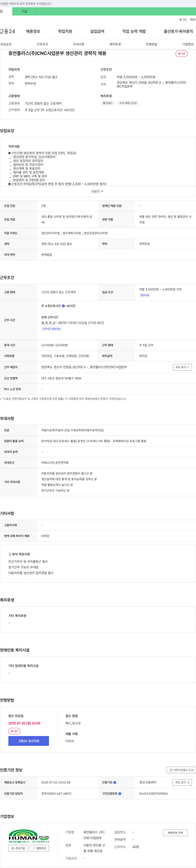This screenshot has width=196, height=868.
Task: Jump to the 우대사항 section tab
Action: (79, 44)
